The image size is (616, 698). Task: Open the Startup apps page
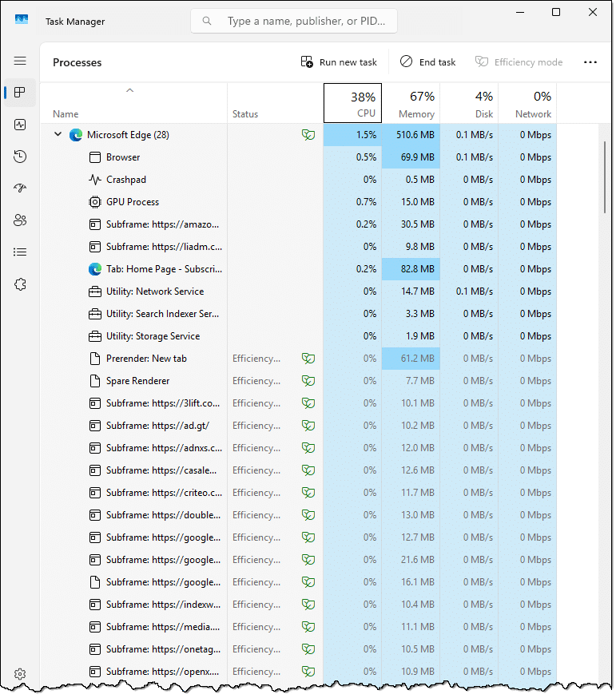click(x=20, y=188)
